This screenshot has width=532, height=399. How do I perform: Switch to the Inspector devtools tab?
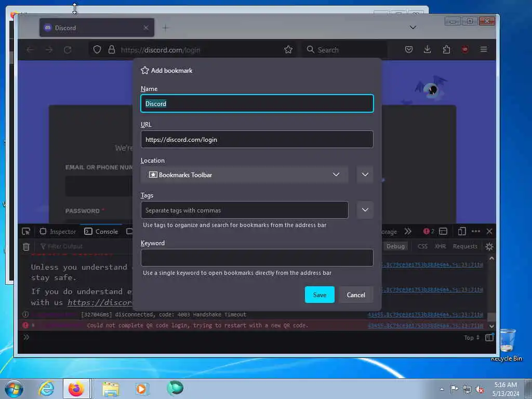point(58,231)
